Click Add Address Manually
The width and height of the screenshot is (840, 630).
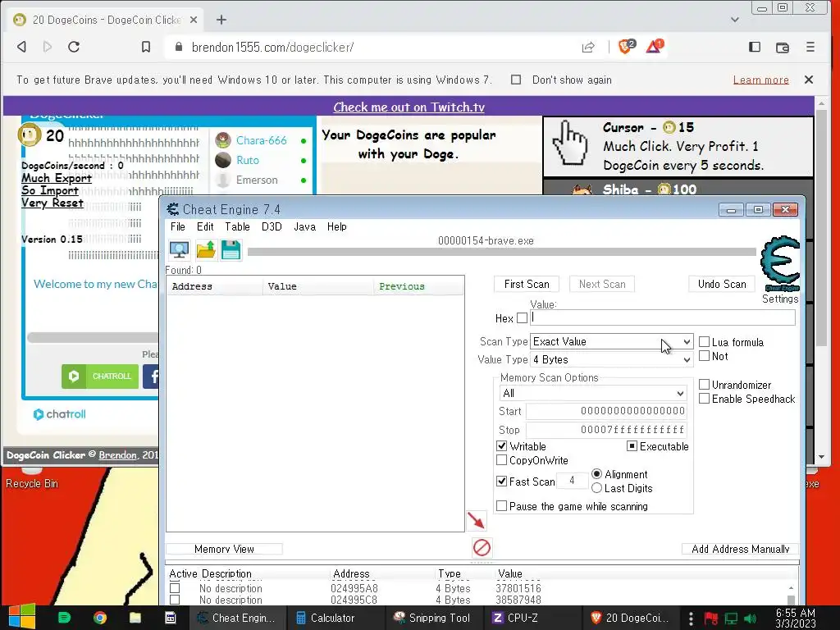741,549
